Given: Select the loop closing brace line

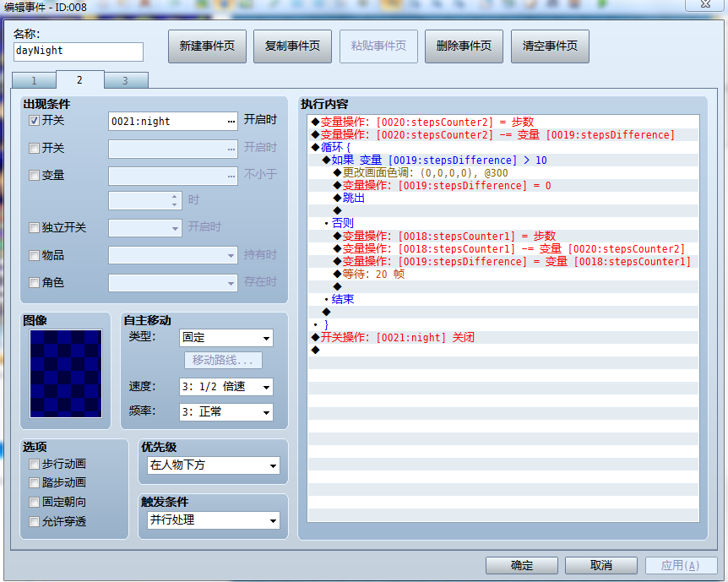Looking at the screenshot, I should click(503, 324).
